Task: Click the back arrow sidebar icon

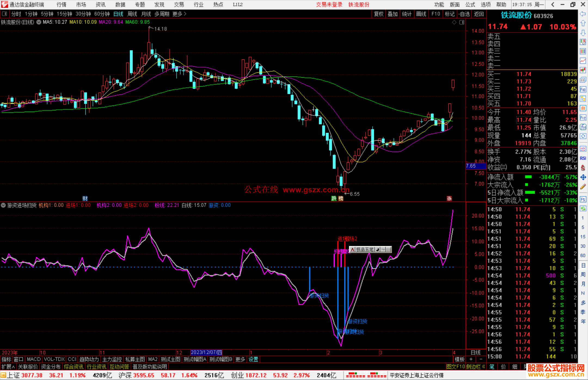Action: pyautogui.click(x=583, y=14)
